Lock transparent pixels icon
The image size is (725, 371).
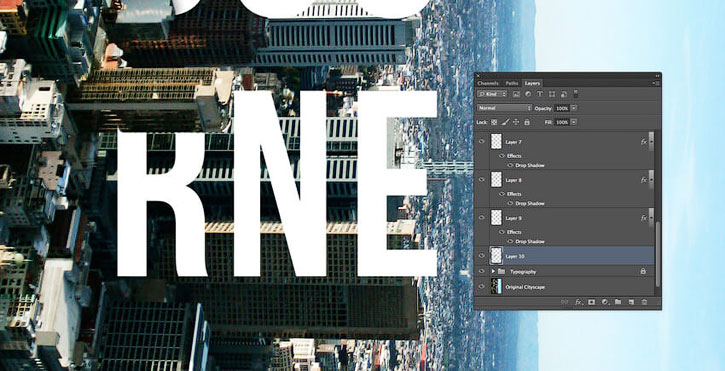494,122
